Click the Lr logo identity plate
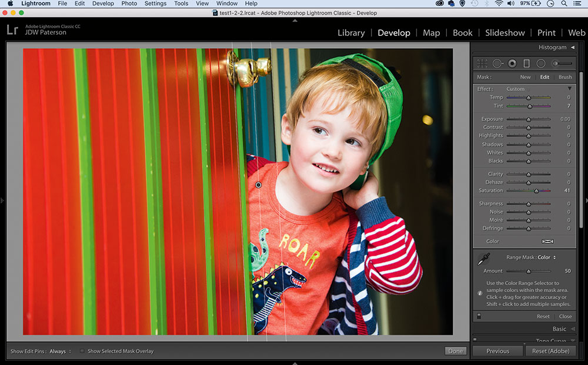 [12, 29]
